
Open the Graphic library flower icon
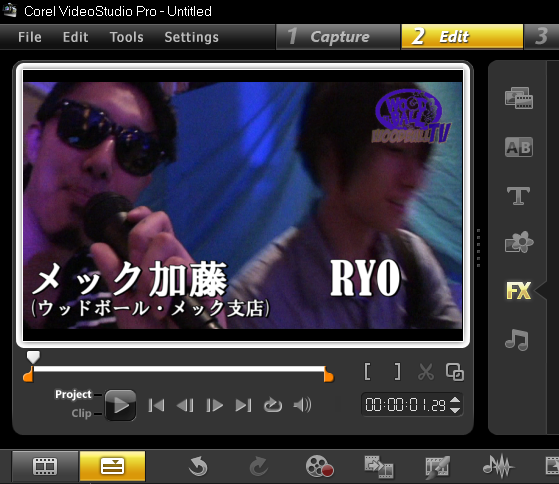click(x=519, y=242)
